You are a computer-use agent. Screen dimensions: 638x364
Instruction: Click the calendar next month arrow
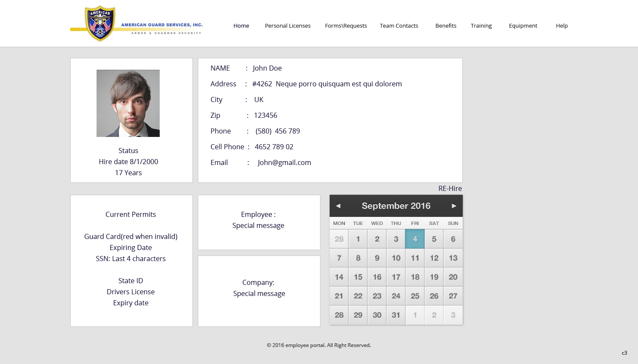pyautogui.click(x=453, y=206)
